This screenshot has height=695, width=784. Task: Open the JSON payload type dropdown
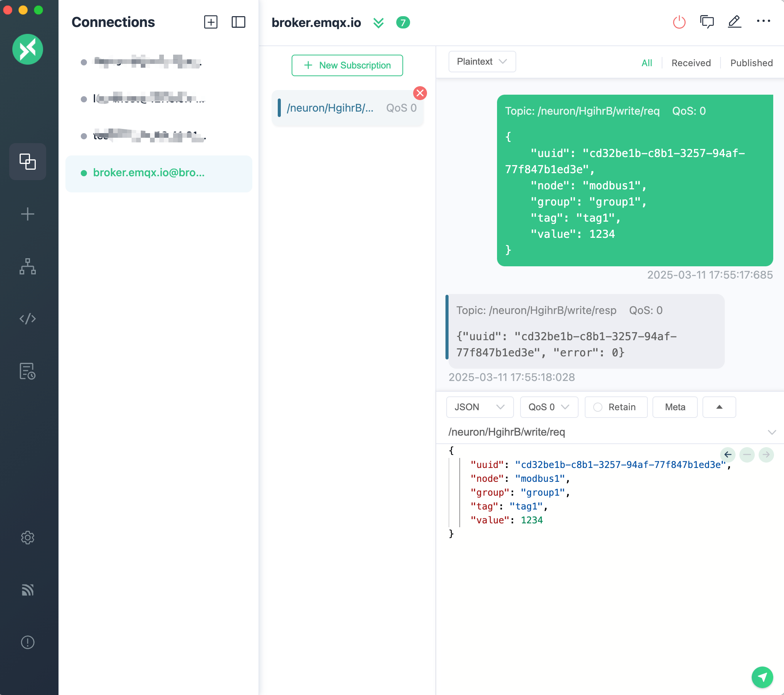(x=479, y=407)
